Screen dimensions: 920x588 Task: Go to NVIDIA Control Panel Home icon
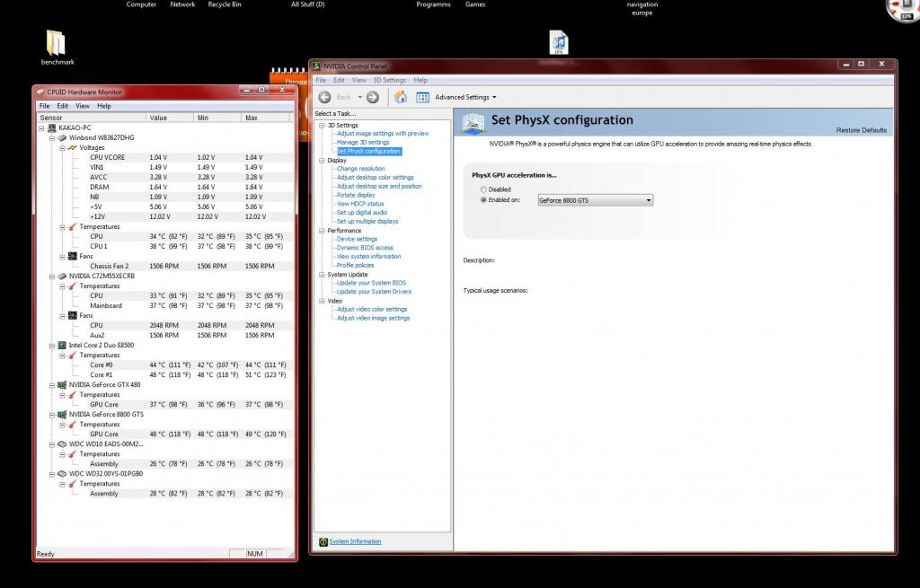pyautogui.click(x=401, y=97)
